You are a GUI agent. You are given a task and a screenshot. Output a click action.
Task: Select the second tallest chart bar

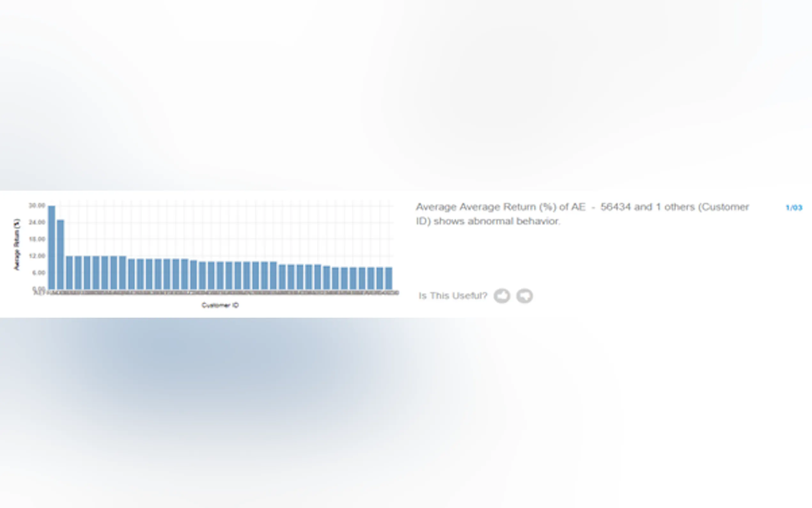60,255
